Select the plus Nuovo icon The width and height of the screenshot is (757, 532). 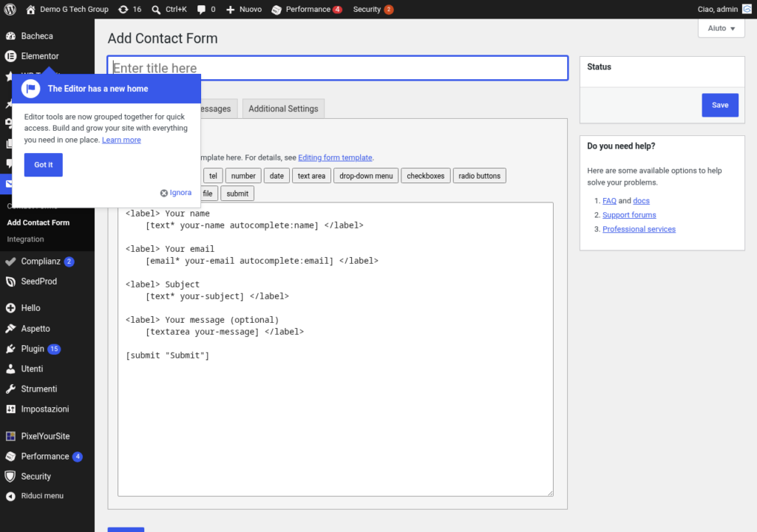[231, 9]
